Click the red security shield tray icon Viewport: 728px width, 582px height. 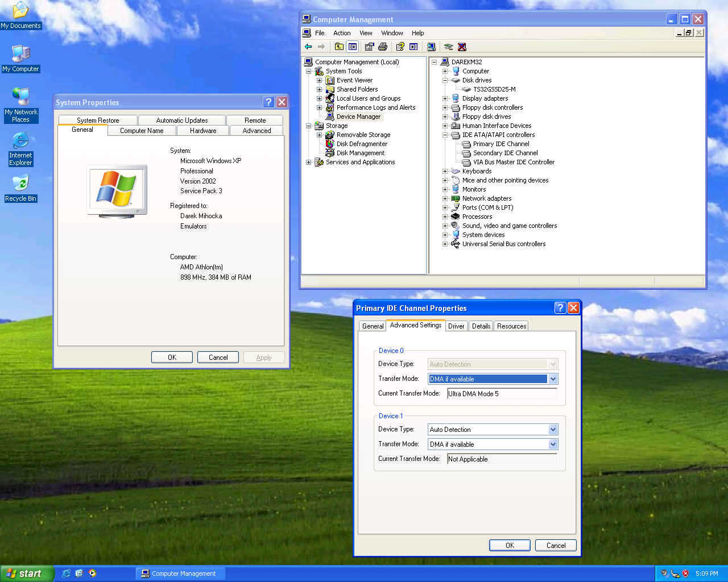(x=686, y=573)
